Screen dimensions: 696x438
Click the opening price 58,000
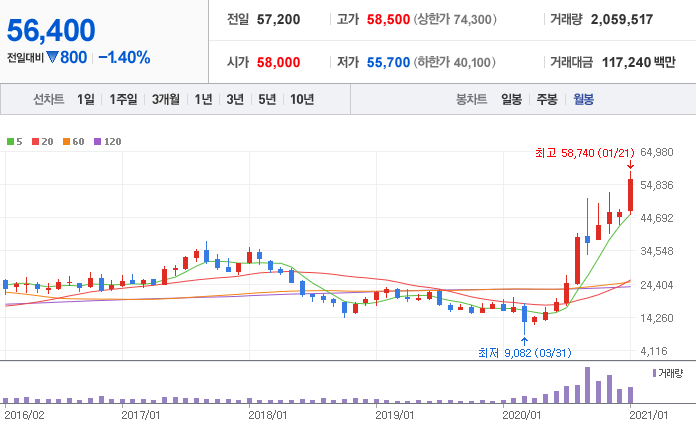point(278,62)
